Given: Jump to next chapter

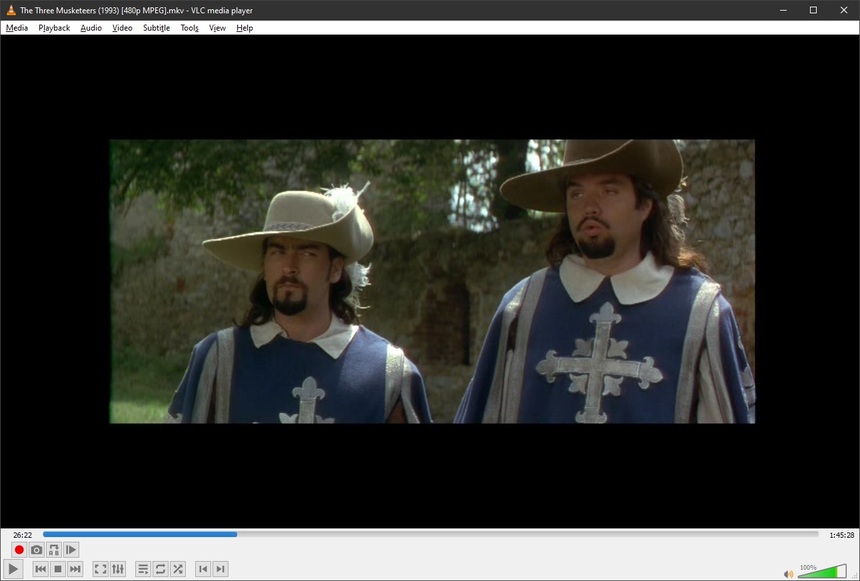Looking at the screenshot, I should pyautogui.click(x=220, y=569).
